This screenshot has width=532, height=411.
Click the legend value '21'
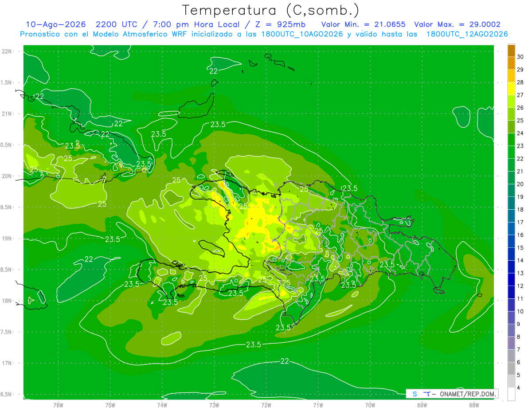(x=520, y=172)
